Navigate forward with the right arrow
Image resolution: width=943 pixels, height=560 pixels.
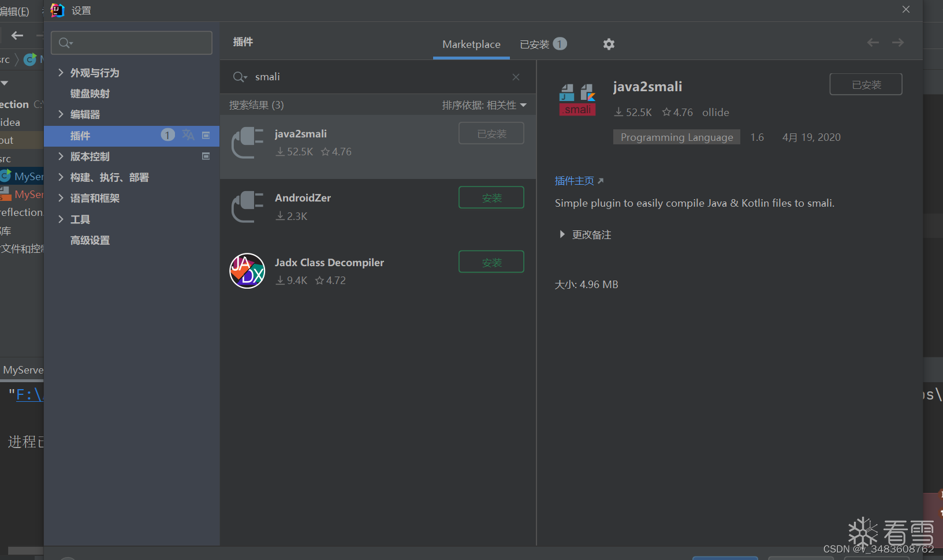[x=898, y=42]
